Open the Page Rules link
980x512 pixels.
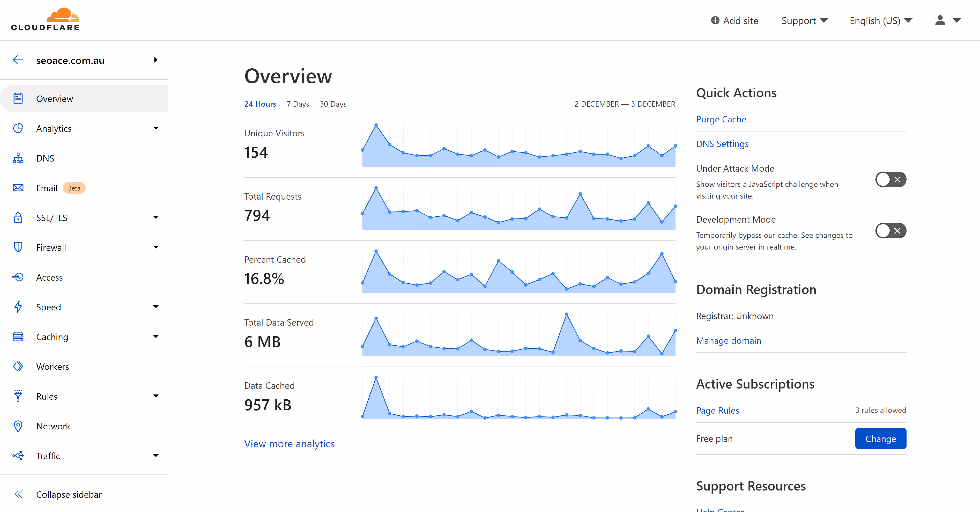pos(718,410)
